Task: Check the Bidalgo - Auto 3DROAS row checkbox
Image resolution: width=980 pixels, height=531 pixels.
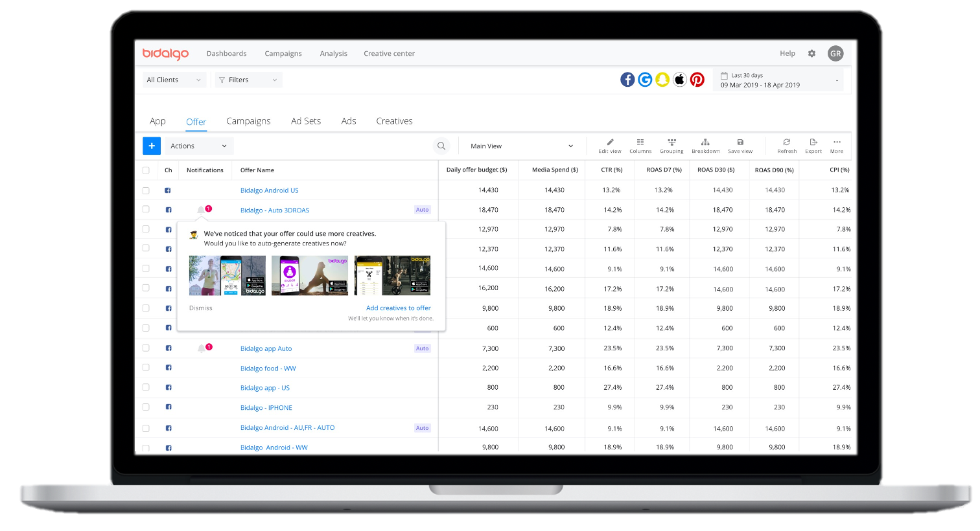Action: pyautogui.click(x=146, y=209)
